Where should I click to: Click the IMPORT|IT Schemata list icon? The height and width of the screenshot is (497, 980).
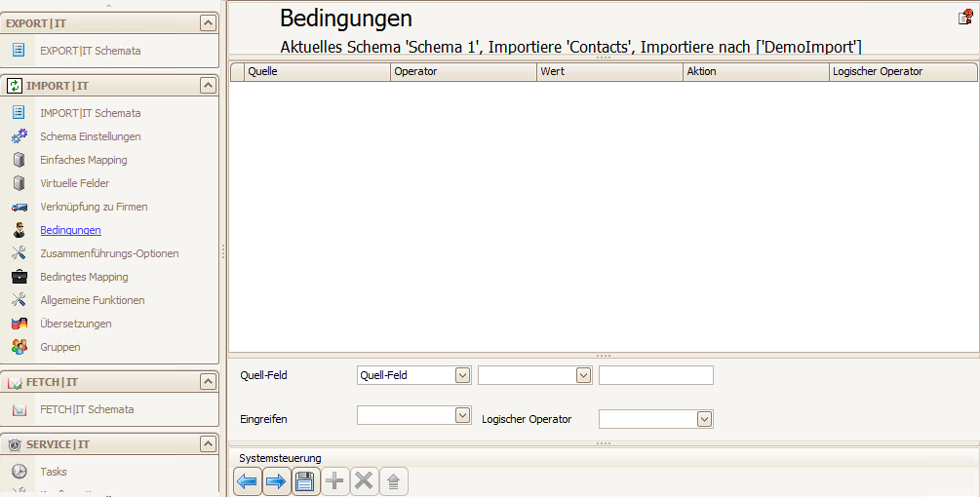point(19,112)
